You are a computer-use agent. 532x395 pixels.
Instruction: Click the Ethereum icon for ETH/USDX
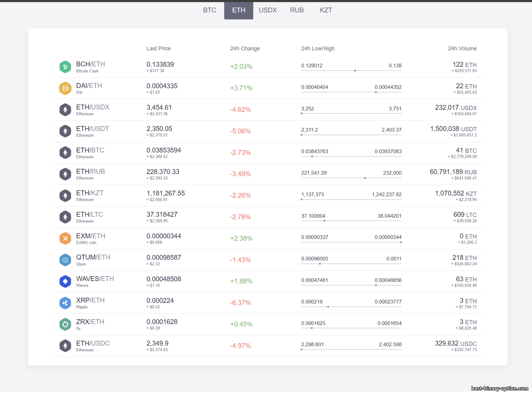pyautogui.click(x=65, y=110)
